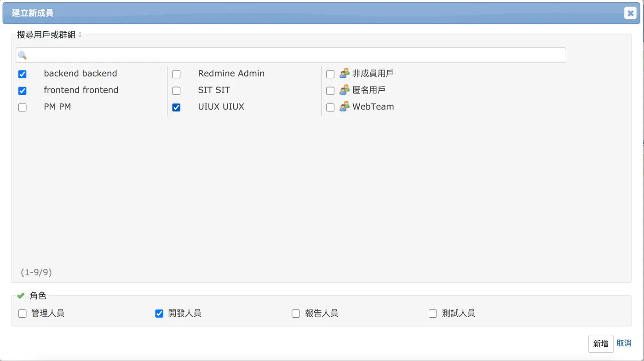Viewport: 644px width, 361px height.
Task: Uncheck the frontend frontend user checkbox
Action: [x=22, y=91]
